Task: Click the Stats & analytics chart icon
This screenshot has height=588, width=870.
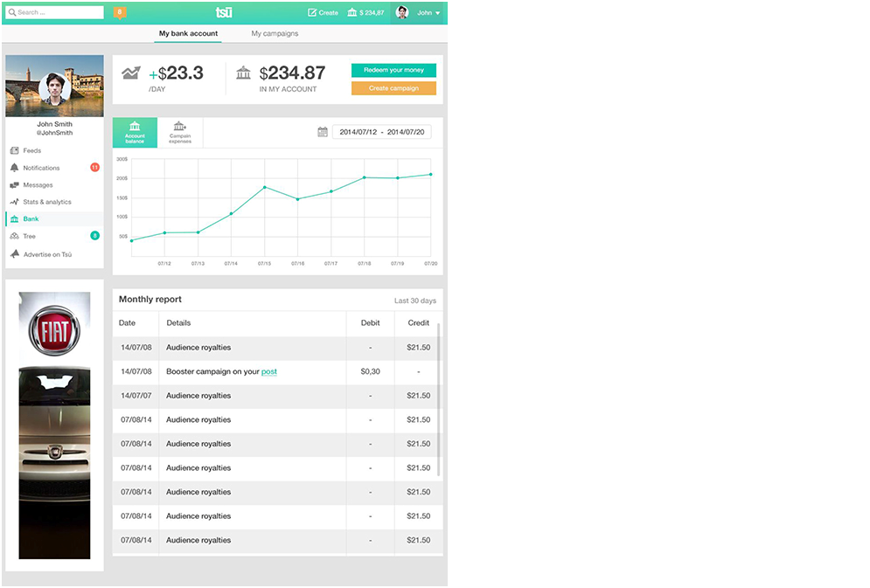Action: tap(14, 202)
